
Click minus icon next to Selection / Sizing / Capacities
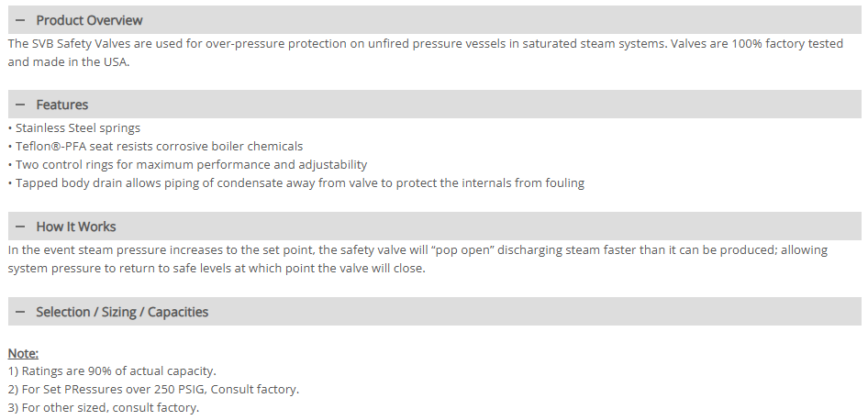click(x=19, y=312)
